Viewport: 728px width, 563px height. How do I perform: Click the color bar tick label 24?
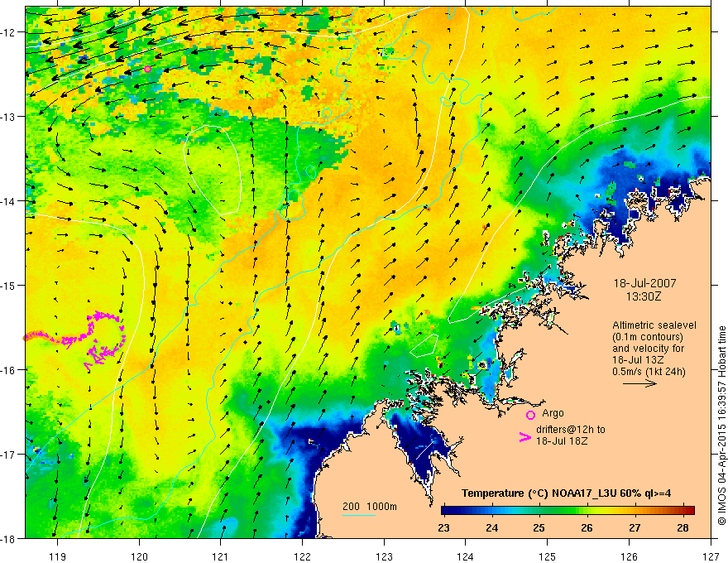[491, 527]
